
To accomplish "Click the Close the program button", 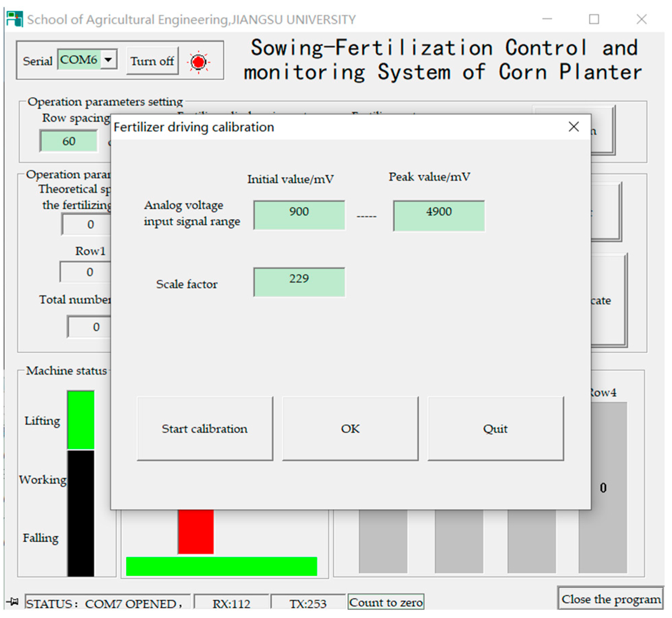I will (610, 599).
